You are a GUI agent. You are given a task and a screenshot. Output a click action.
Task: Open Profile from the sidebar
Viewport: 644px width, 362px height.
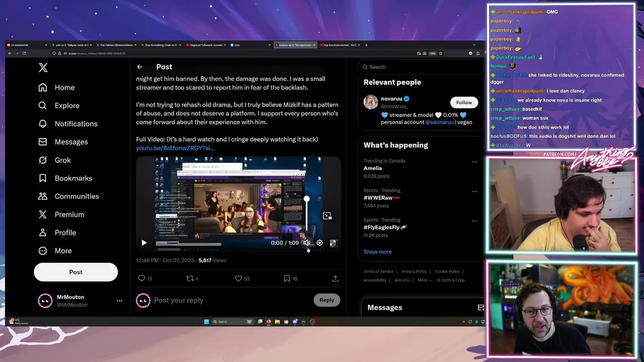[57, 232]
